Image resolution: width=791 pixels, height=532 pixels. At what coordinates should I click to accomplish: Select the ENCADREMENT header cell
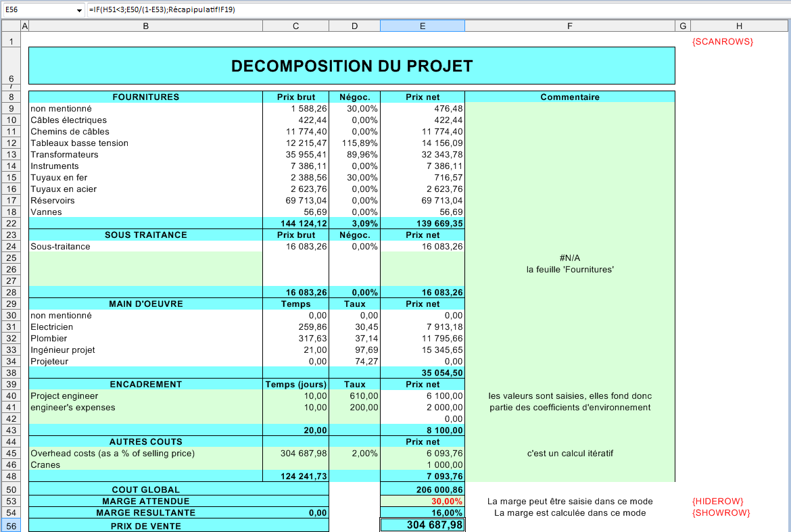[x=146, y=384]
